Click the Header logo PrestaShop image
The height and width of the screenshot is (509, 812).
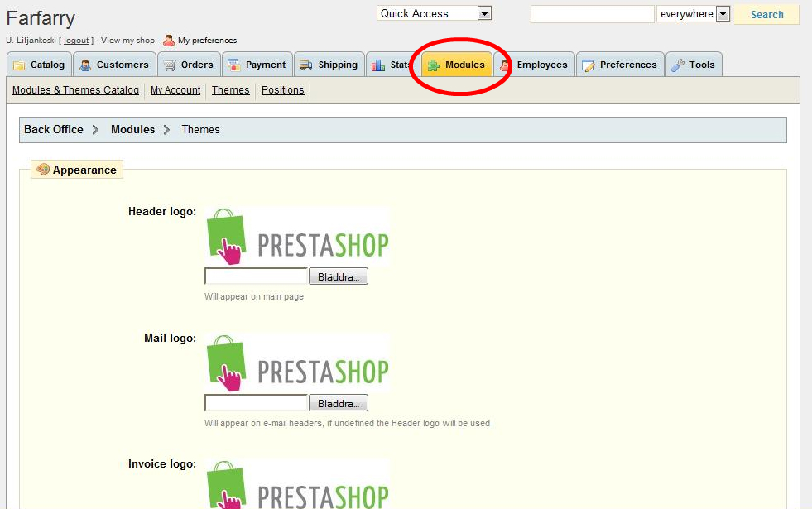[296, 237]
